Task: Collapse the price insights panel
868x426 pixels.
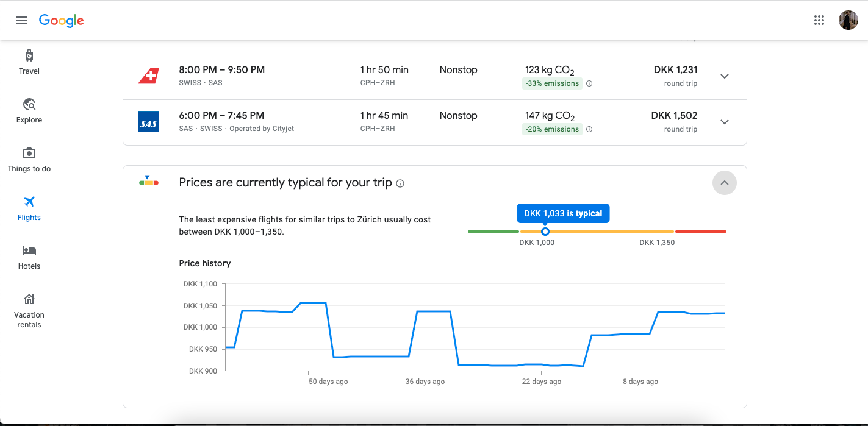Action: (724, 183)
